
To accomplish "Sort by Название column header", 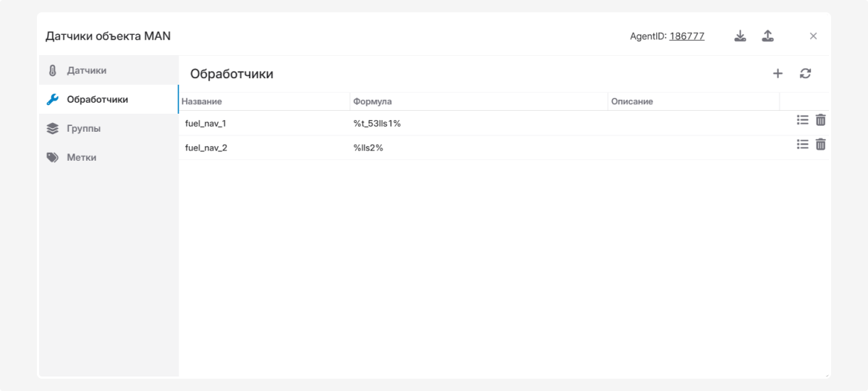I will (x=202, y=101).
